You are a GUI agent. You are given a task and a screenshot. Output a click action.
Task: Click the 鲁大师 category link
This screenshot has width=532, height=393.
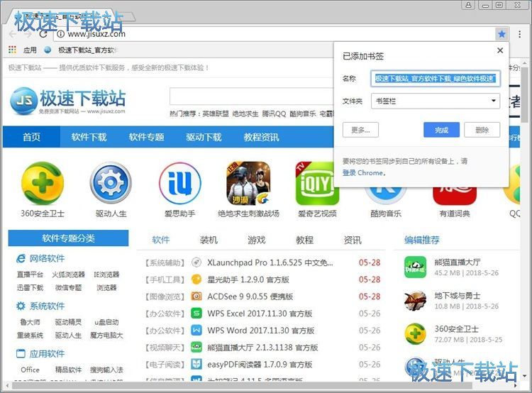click(x=30, y=322)
